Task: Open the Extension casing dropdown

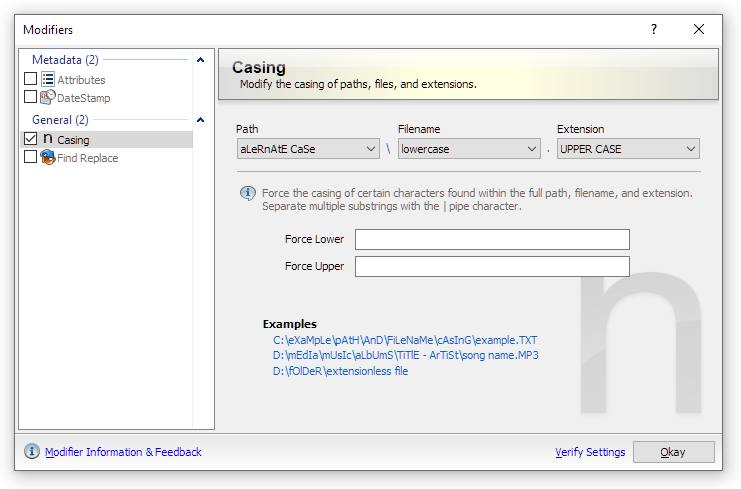Action: point(627,149)
